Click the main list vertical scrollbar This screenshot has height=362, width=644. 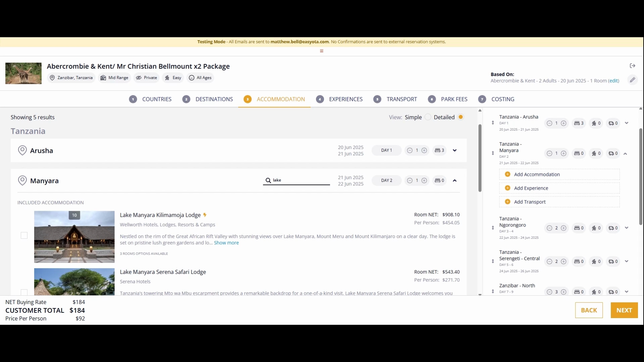click(480, 158)
